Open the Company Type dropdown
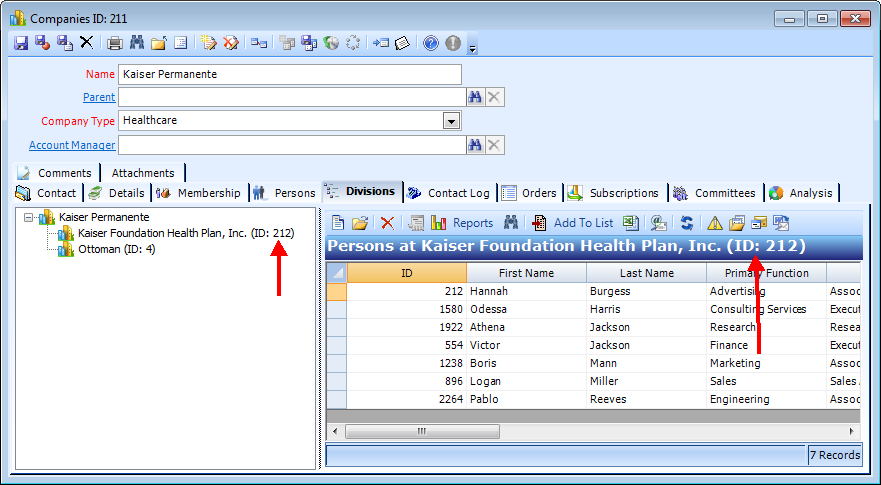This screenshot has width=881, height=485. click(x=451, y=121)
